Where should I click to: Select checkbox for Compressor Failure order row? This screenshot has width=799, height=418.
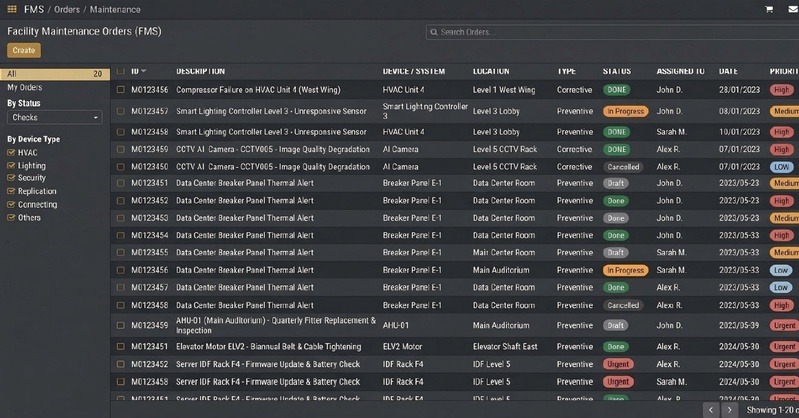tap(120, 90)
